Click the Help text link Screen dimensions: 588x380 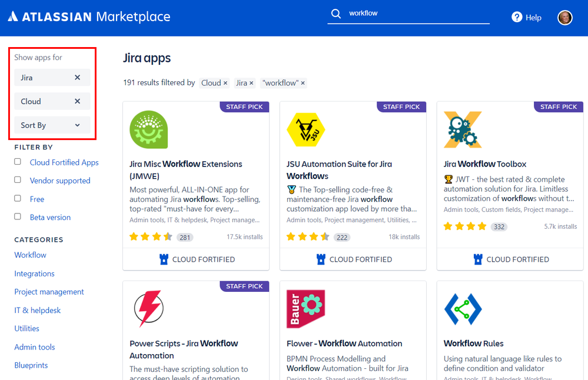coord(533,18)
